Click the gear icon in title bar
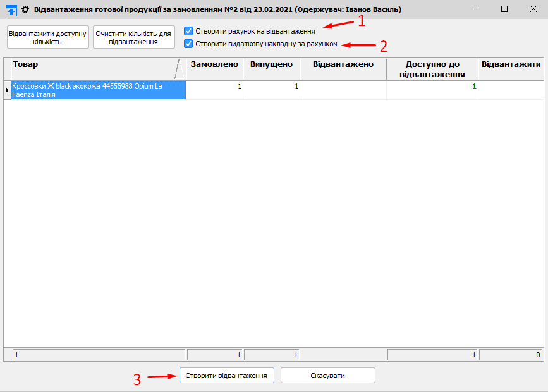This screenshot has height=392, width=548. (x=26, y=10)
